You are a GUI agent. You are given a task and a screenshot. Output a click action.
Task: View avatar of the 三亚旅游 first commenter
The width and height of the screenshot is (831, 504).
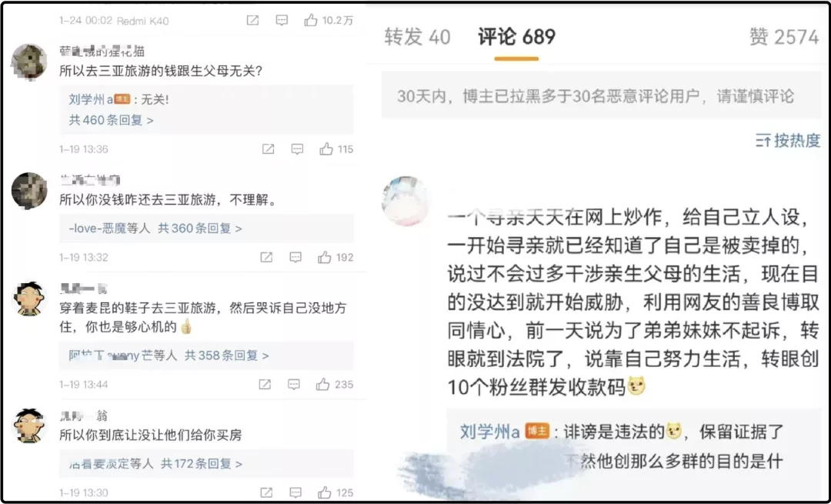click(29, 62)
